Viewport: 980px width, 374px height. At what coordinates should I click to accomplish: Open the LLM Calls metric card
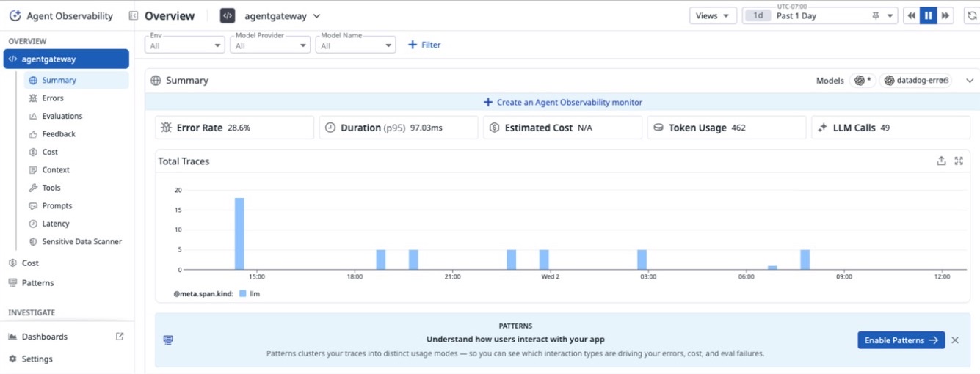point(890,128)
